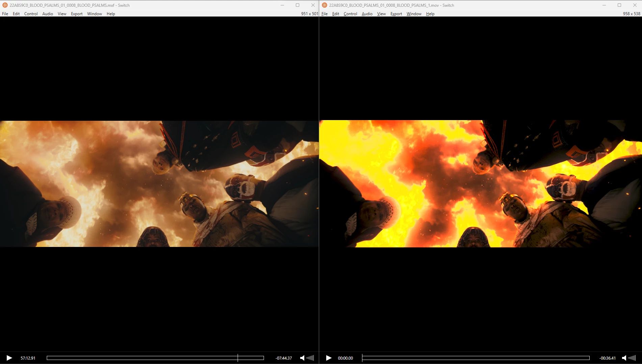Click the 951 x 501 size readout
Image resolution: width=642 pixels, height=364 pixels.
point(310,14)
